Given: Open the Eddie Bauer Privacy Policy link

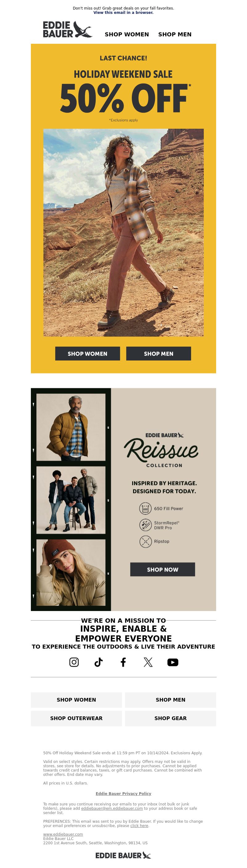Looking at the screenshot, I should (124, 793).
